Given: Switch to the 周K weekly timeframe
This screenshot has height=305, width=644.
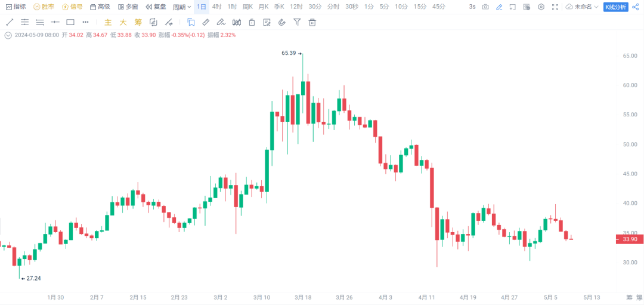Looking at the screenshot, I should pos(247,7).
